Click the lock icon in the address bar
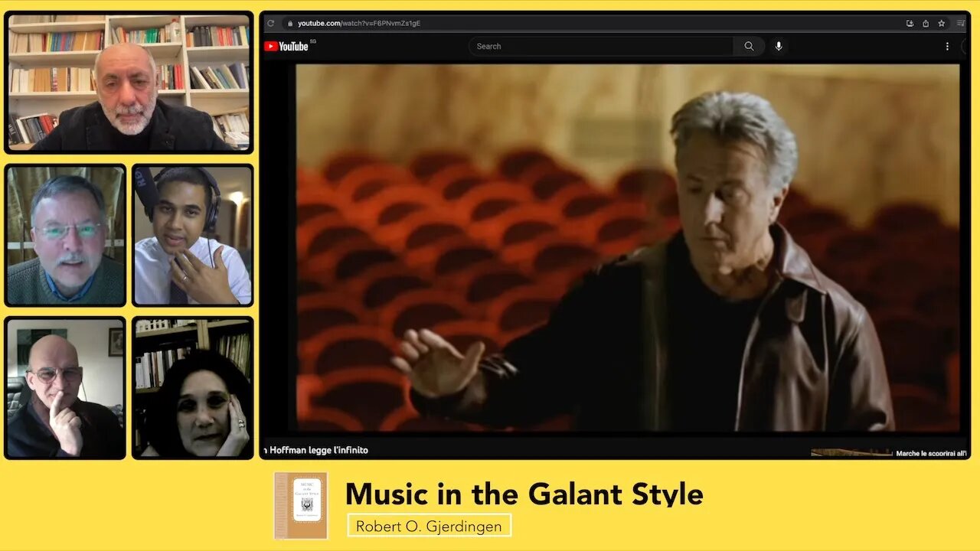This screenshot has width=980, height=551. (289, 24)
